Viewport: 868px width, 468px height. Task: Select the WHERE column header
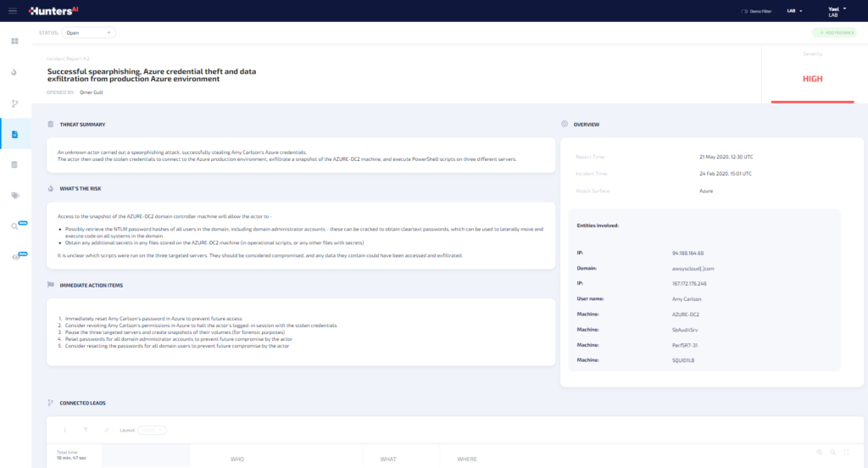click(x=467, y=460)
